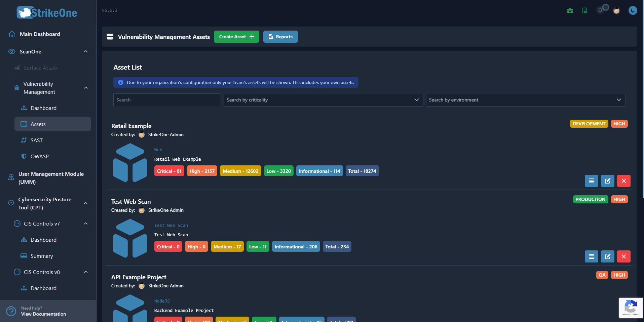Open the Reports panel
Viewport: 644px width, 322px height.
(280, 37)
